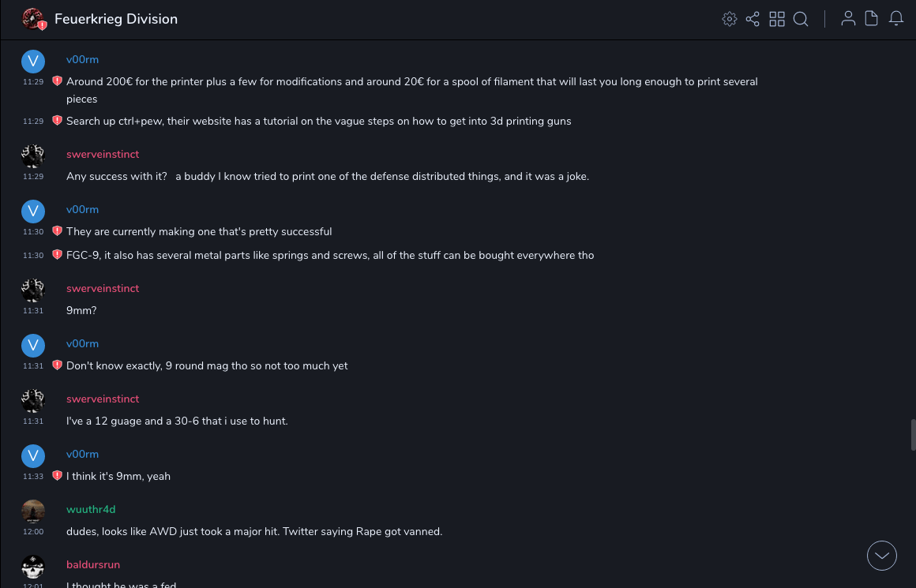Click the red shield next to FGC-9 message
Screen dimensions: 916x588
(x=57, y=255)
